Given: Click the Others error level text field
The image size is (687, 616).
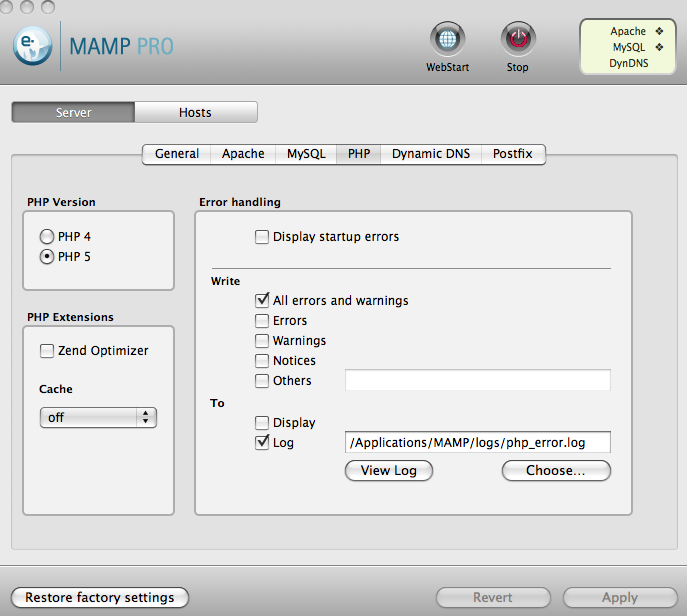Looking at the screenshot, I should [x=478, y=380].
